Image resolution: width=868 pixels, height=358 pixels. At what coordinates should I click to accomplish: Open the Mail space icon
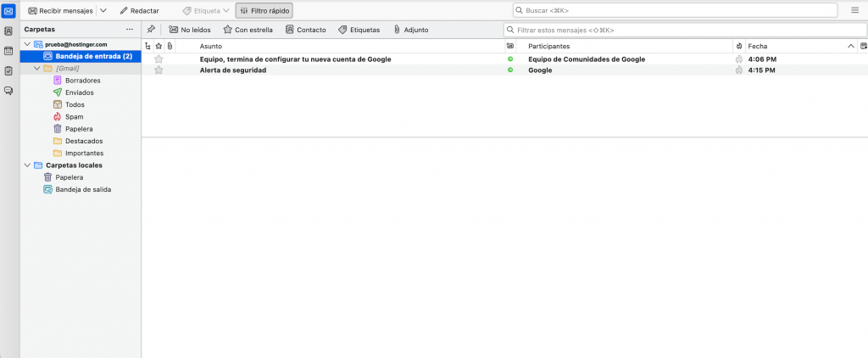pos(8,10)
